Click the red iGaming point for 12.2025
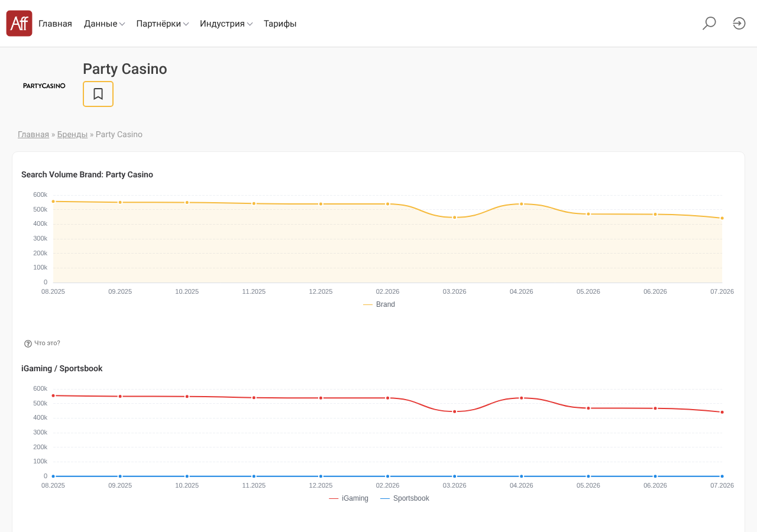 tap(321, 398)
